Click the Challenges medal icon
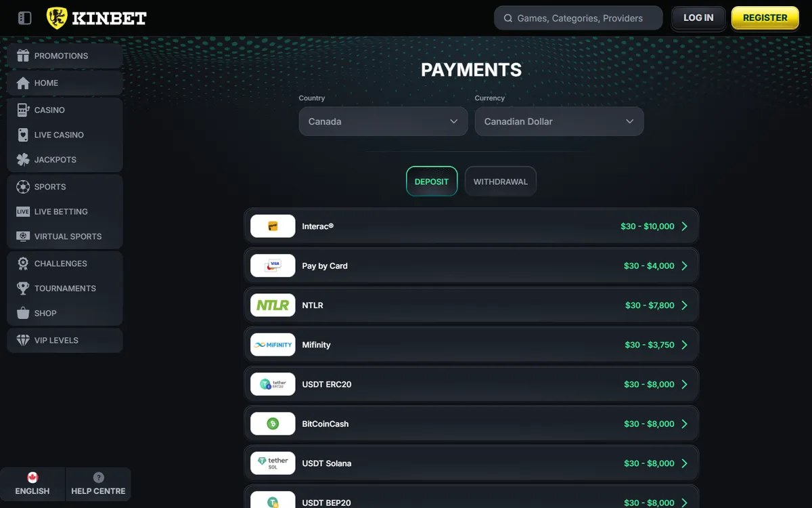 [x=23, y=263]
